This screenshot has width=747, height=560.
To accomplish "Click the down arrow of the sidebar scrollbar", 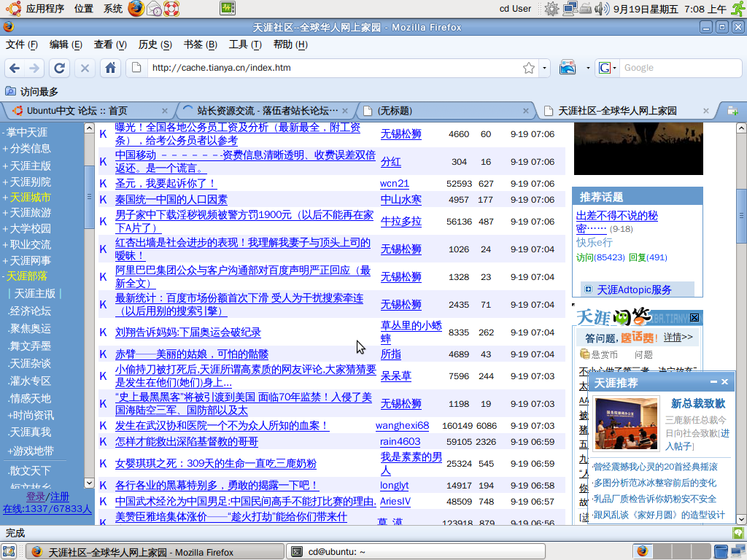I will 89,483.
